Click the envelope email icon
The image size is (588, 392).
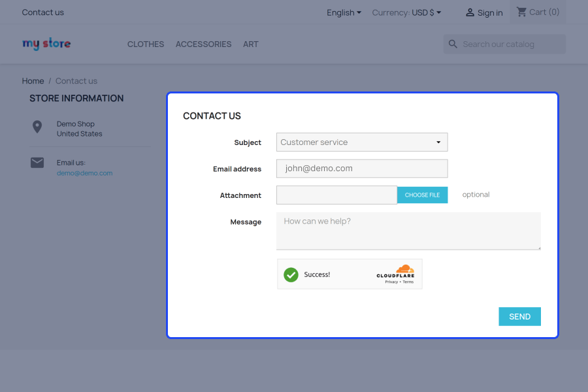pyautogui.click(x=37, y=163)
